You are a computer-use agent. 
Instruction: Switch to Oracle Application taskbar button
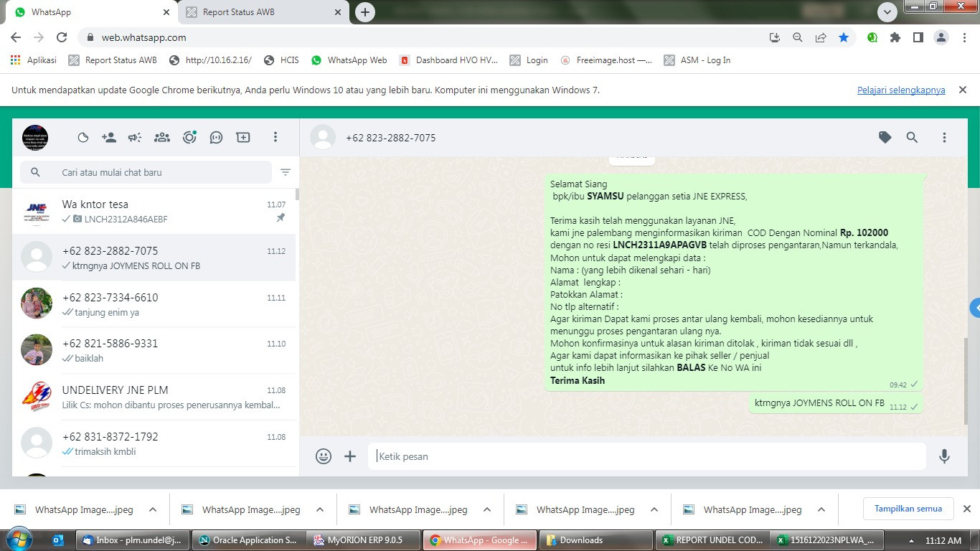coord(248,540)
